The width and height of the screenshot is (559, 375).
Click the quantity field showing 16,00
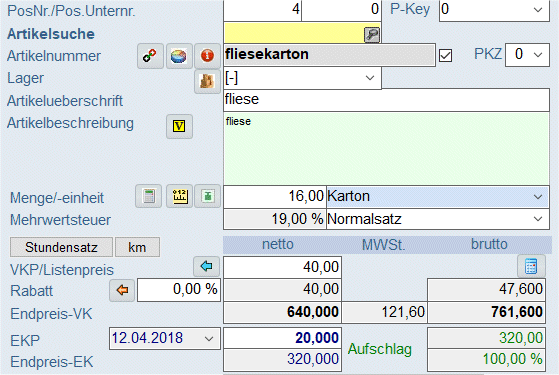pos(275,197)
